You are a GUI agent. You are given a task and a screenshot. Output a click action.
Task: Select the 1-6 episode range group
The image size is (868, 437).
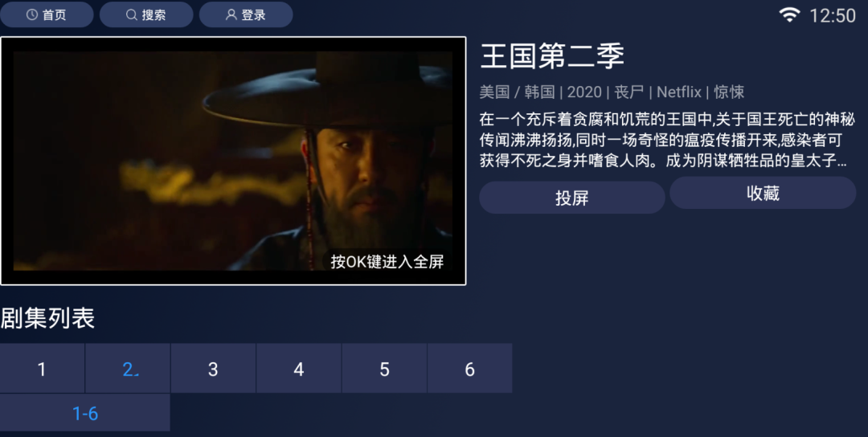[x=84, y=413]
